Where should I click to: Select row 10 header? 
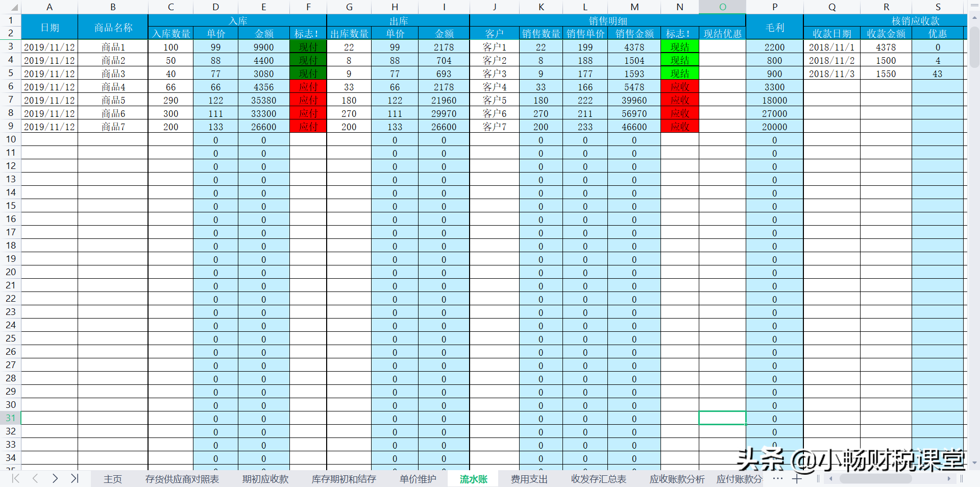point(11,139)
